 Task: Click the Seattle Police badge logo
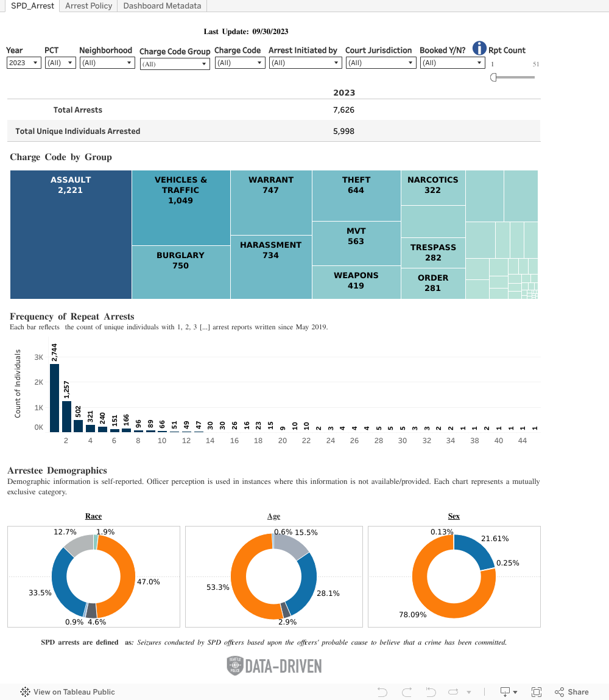[x=234, y=665]
